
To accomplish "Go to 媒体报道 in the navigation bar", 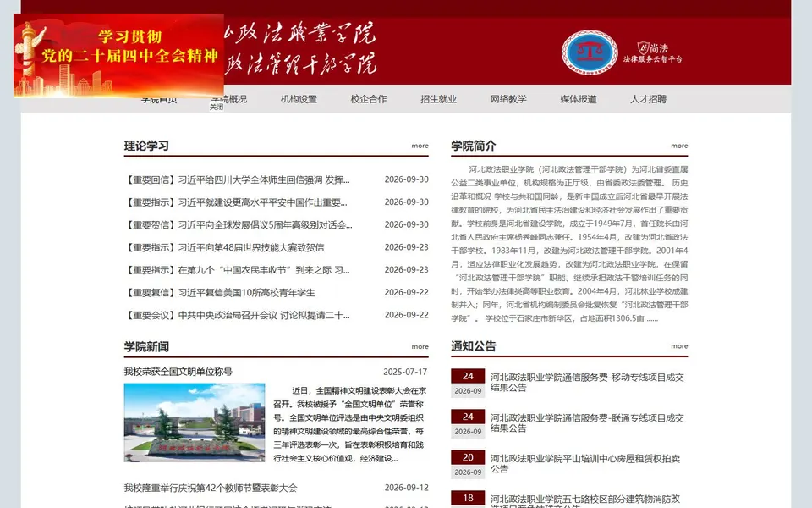I will tap(579, 99).
